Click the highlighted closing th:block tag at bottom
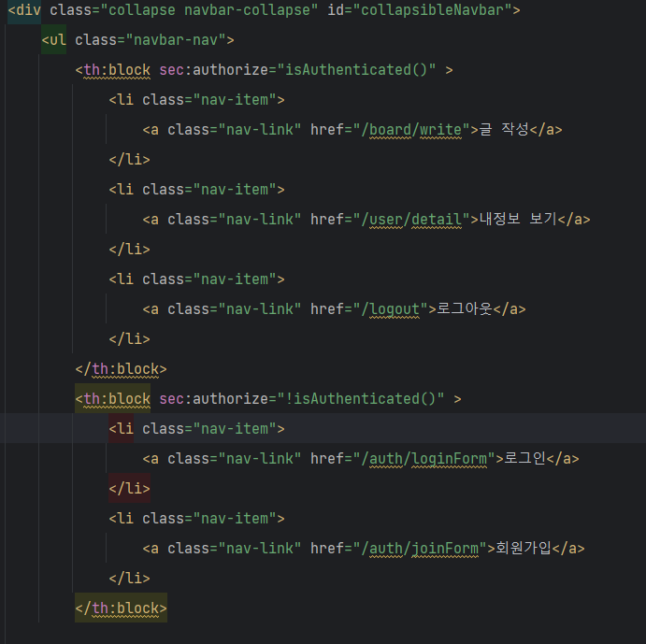This screenshot has height=644, width=646. (x=122, y=608)
